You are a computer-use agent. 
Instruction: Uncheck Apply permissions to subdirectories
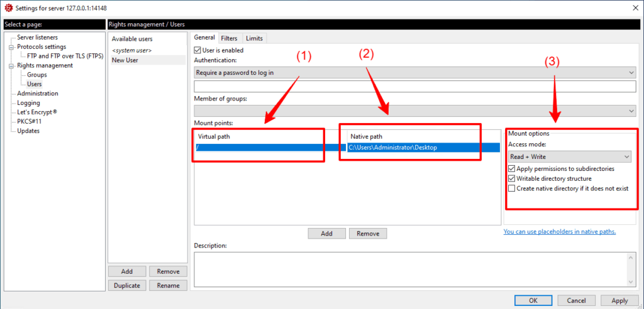tap(512, 169)
